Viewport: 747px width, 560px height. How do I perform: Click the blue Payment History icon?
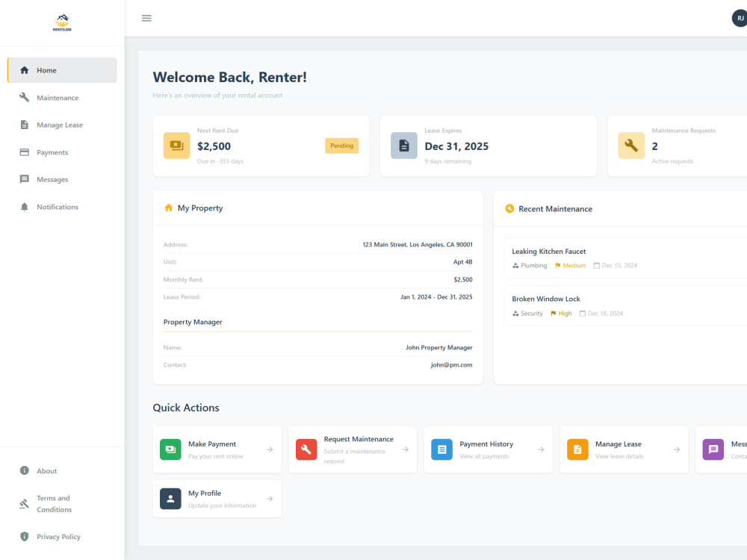tap(441, 449)
